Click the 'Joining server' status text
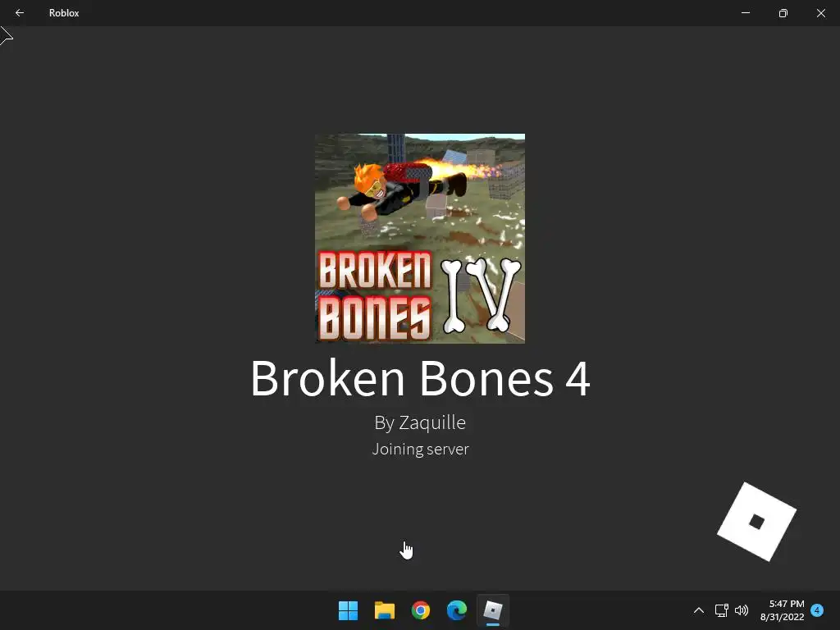The image size is (840, 630). [420, 449]
